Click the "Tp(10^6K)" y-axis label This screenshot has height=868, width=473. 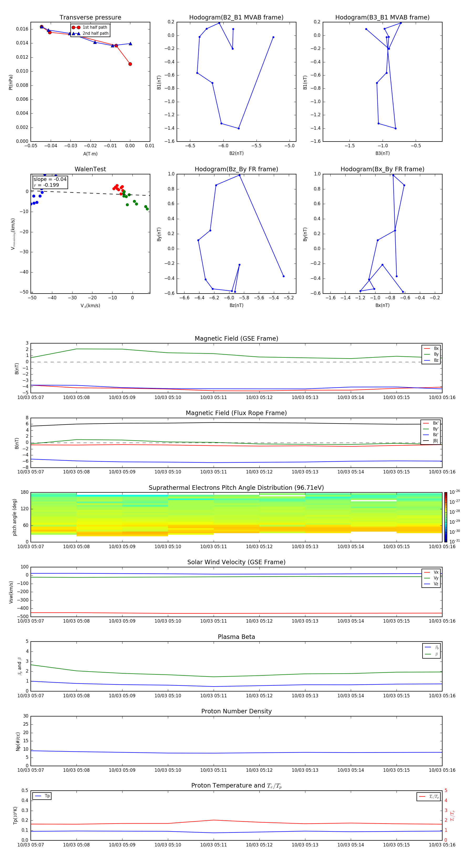(x=15, y=816)
